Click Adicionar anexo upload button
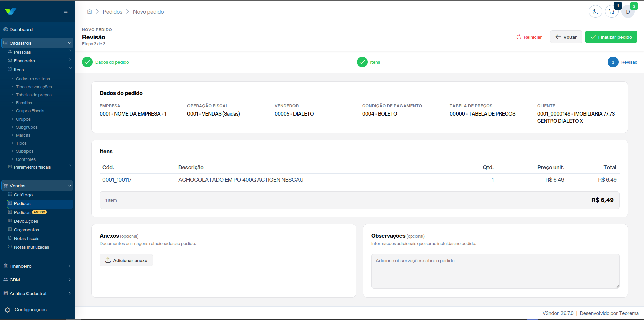This screenshot has width=644, height=320. 126,260
